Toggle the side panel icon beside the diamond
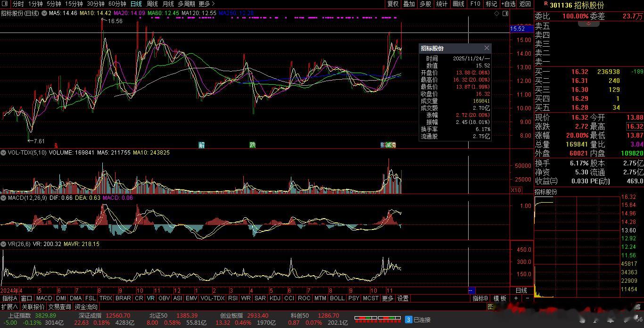 (504, 14)
